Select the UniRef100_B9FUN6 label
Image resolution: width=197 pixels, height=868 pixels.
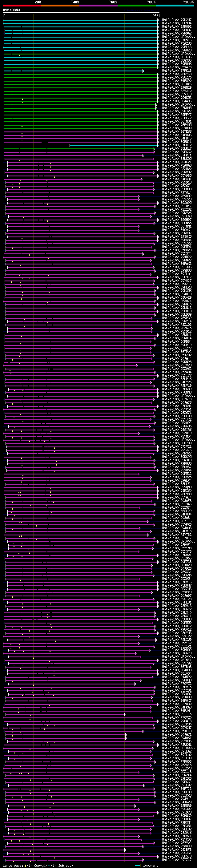pos(176,64)
